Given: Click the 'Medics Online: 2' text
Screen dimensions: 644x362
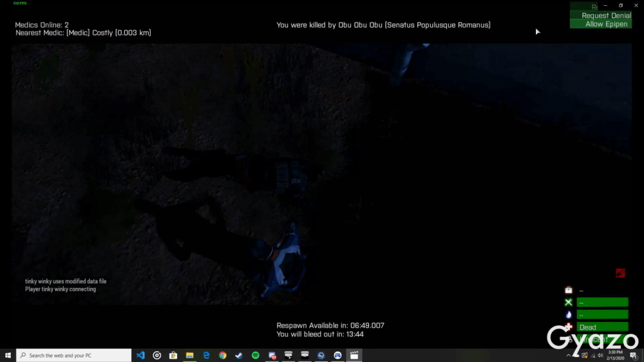Looking at the screenshot, I should 42,25.
